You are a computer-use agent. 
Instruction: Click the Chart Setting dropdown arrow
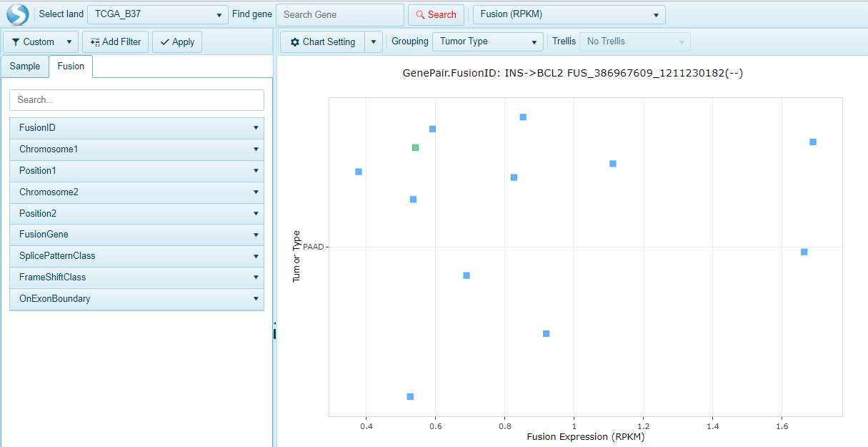[x=374, y=41]
